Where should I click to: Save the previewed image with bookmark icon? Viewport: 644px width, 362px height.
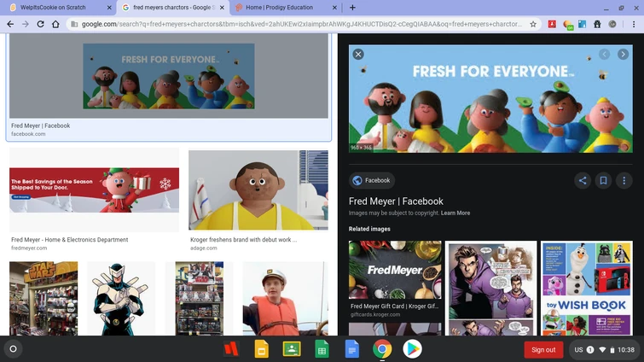click(603, 180)
